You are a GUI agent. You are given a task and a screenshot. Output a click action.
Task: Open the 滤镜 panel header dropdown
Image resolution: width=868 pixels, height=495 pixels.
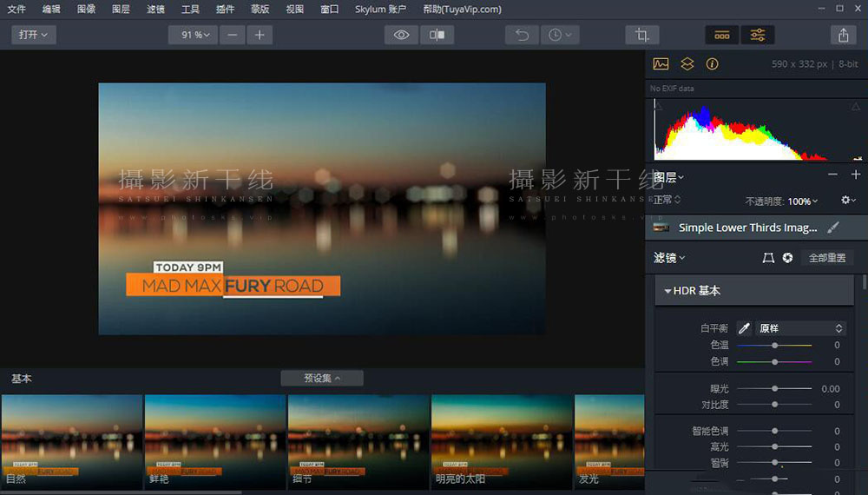(669, 258)
